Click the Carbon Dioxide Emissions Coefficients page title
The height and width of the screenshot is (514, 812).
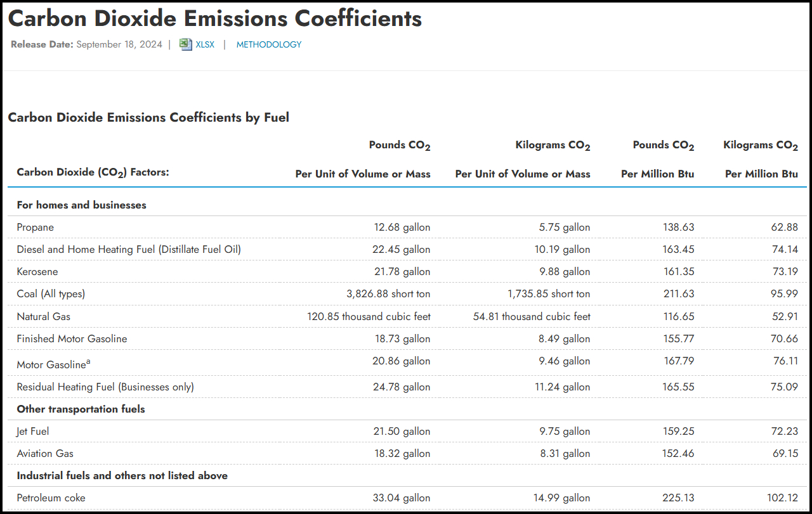click(215, 18)
